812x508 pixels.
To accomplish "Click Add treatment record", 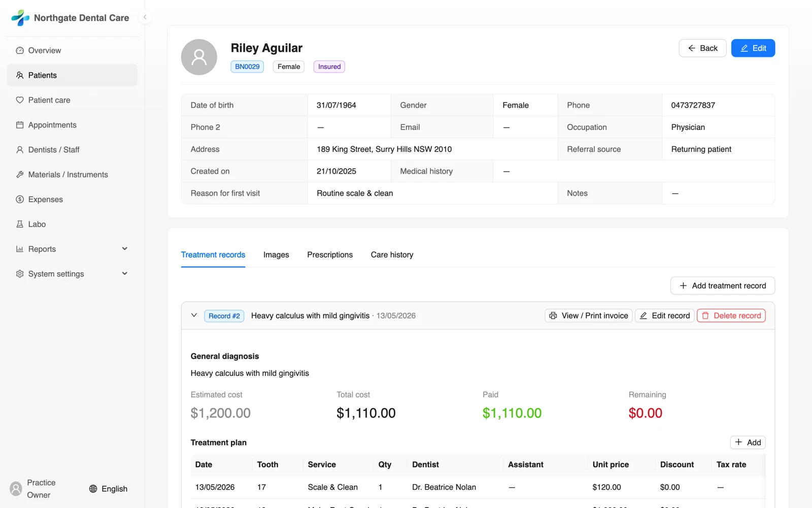I will 723,285.
